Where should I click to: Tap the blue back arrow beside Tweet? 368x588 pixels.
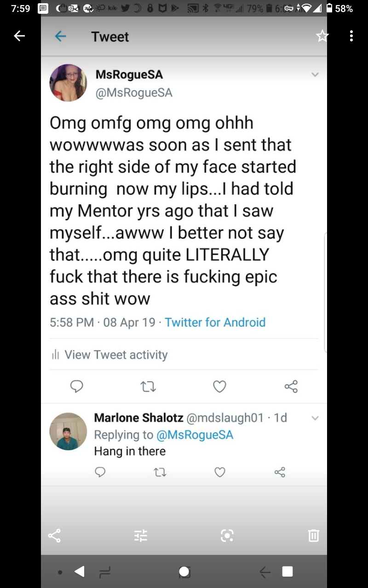point(60,36)
